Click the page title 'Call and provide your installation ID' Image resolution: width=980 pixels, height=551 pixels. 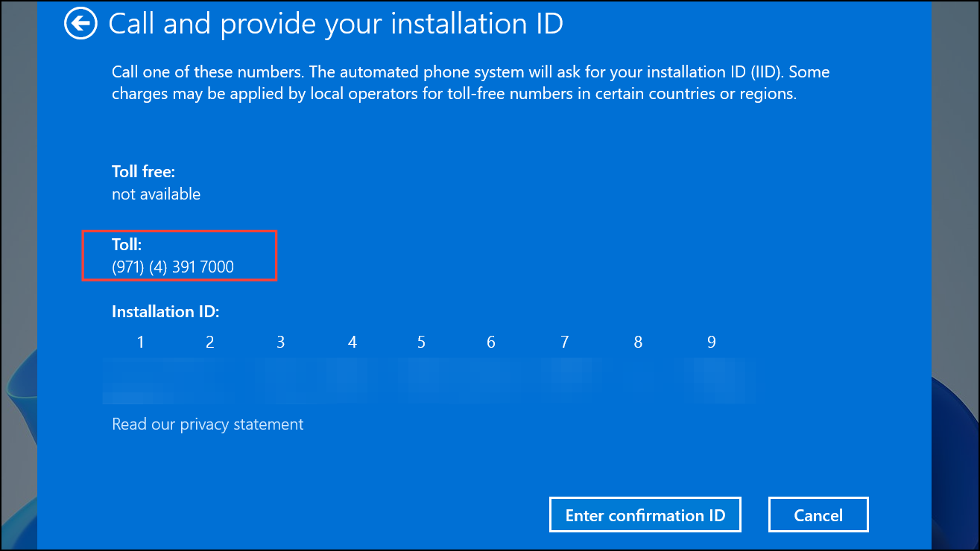(336, 24)
